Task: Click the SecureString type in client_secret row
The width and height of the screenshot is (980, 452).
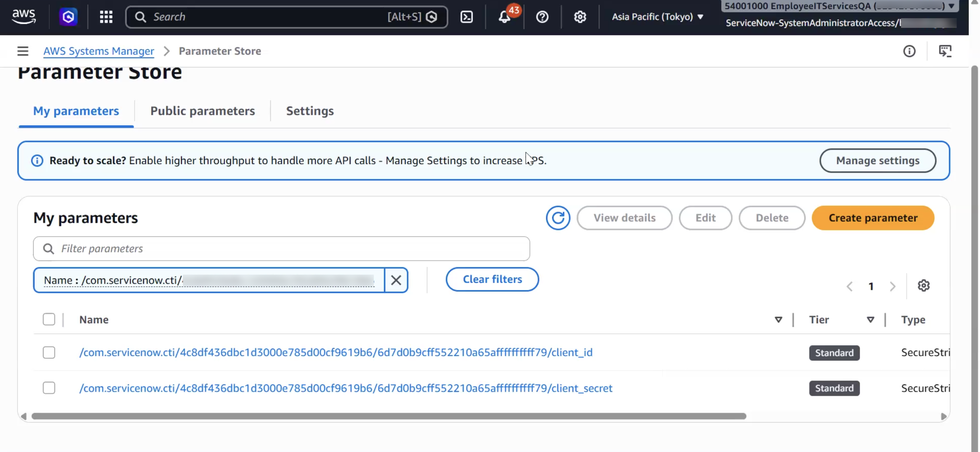Action: coord(925,388)
